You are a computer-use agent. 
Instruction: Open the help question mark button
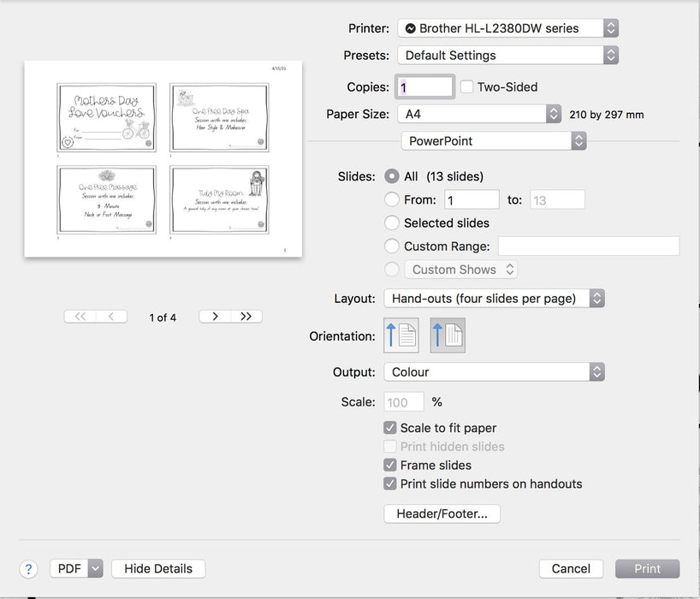pyautogui.click(x=28, y=569)
